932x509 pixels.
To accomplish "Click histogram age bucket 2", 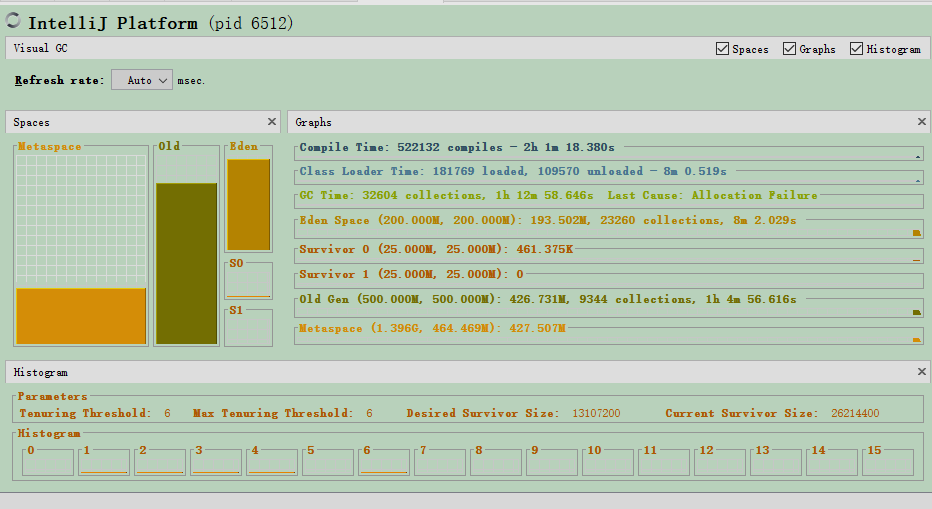I will click(x=160, y=461).
